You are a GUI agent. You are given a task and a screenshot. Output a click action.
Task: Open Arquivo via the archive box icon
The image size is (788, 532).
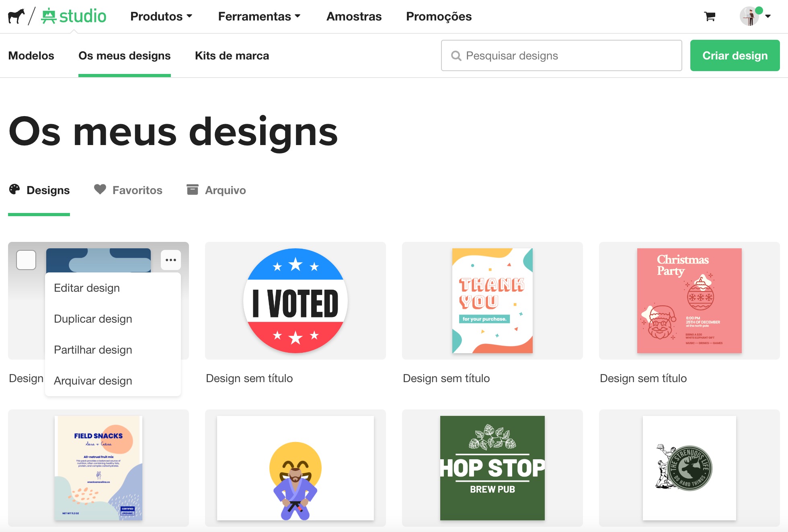click(x=193, y=189)
